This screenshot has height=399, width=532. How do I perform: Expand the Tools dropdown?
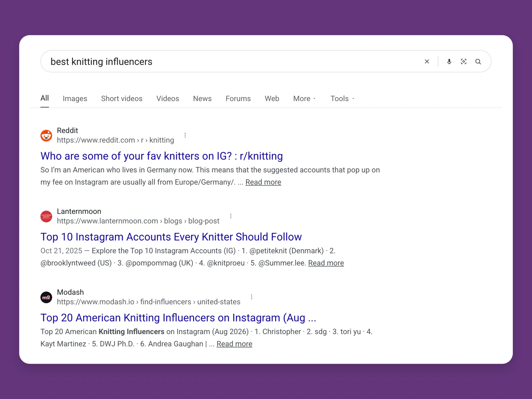coord(342,98)
